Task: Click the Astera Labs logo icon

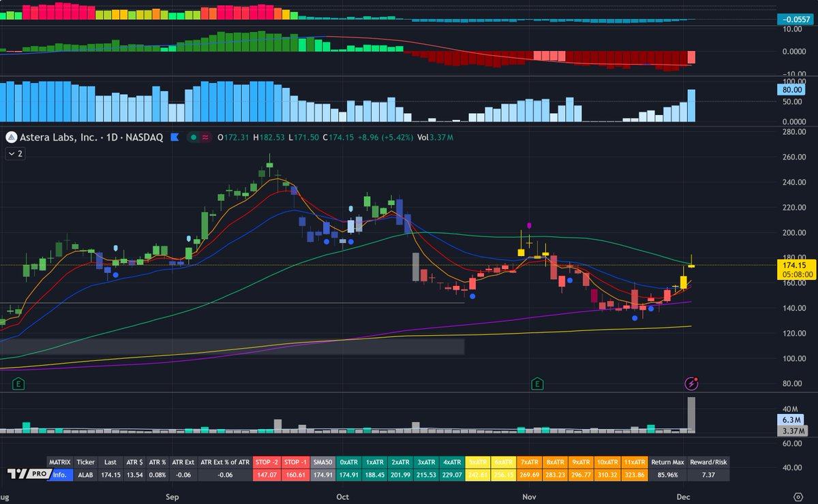Action: pyautogui.click(x=11, y=137)
